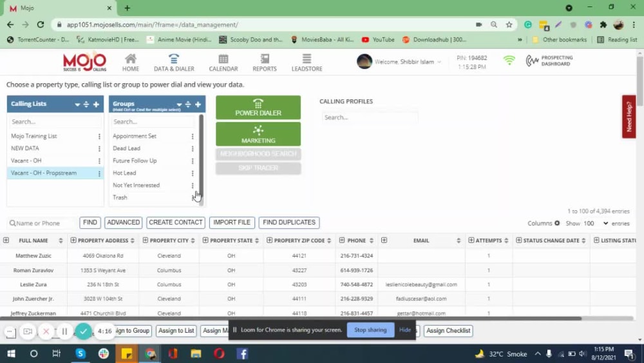Stop sharing the Loom screen
644x363 pixels.
point(370,330)
